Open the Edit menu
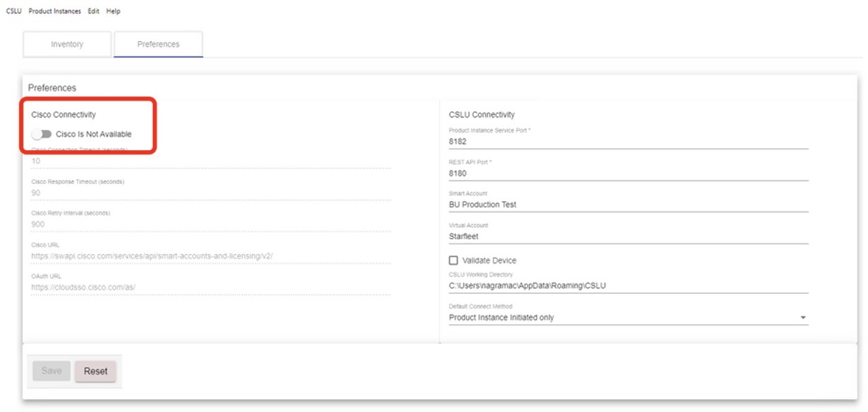 (93, 11)
